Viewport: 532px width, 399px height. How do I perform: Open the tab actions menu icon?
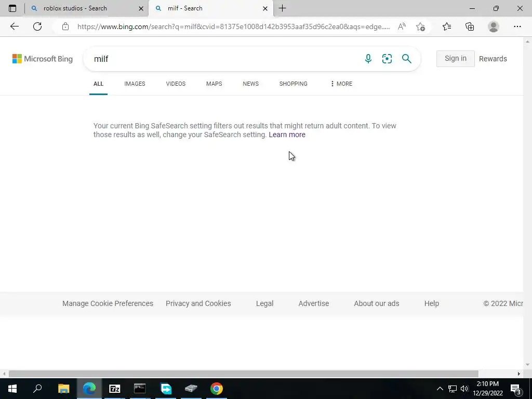[12, 8]
